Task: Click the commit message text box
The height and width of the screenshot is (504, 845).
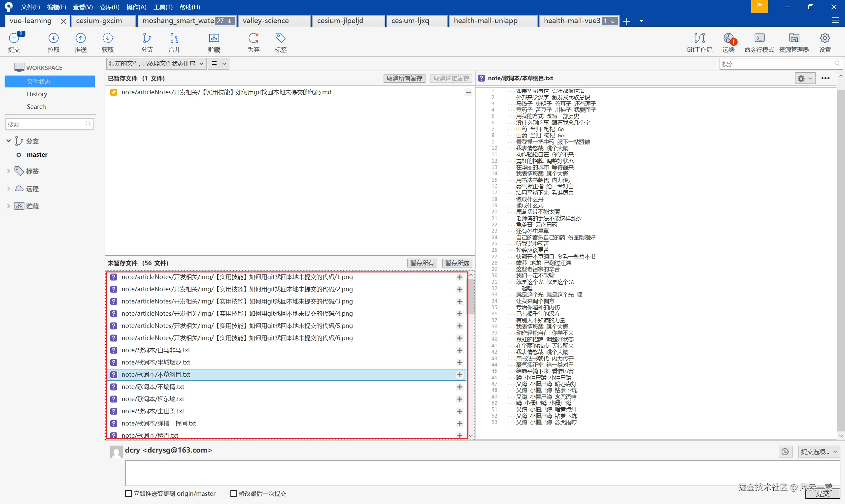Action: tap(483, 473)
